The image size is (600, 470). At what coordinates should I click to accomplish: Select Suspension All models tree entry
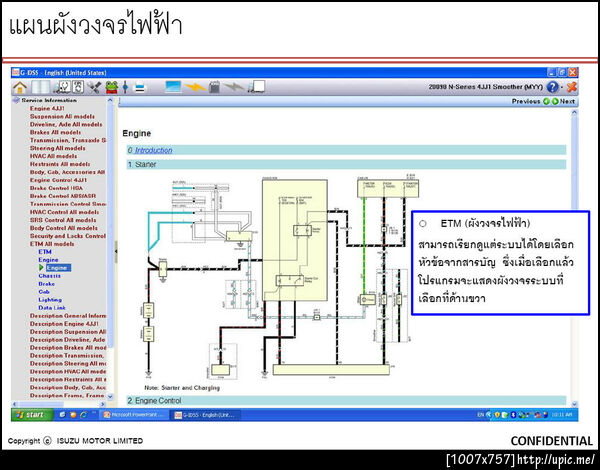click(x=62, y=116)
